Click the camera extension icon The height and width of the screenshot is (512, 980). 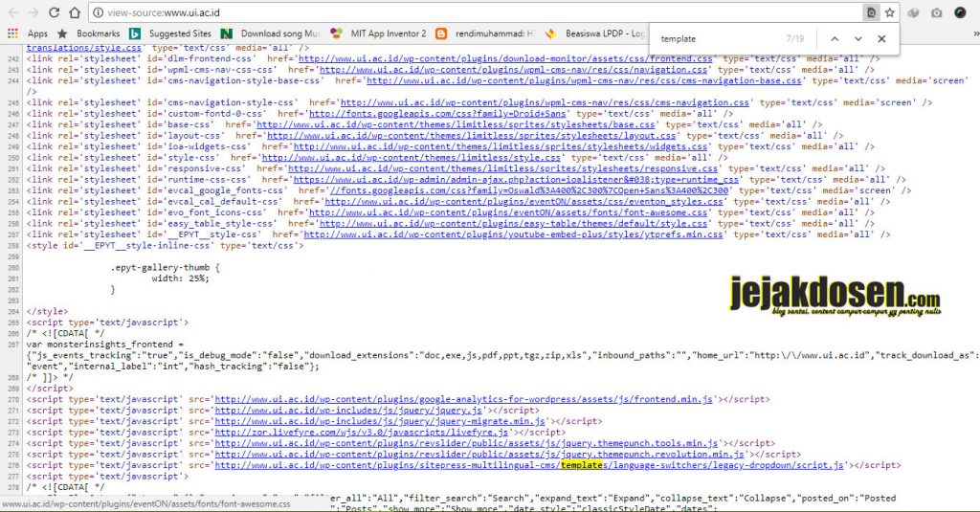(936, 12)
